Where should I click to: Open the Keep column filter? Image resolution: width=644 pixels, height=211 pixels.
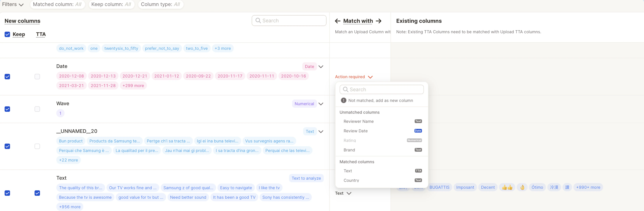[x=111, y=4]
